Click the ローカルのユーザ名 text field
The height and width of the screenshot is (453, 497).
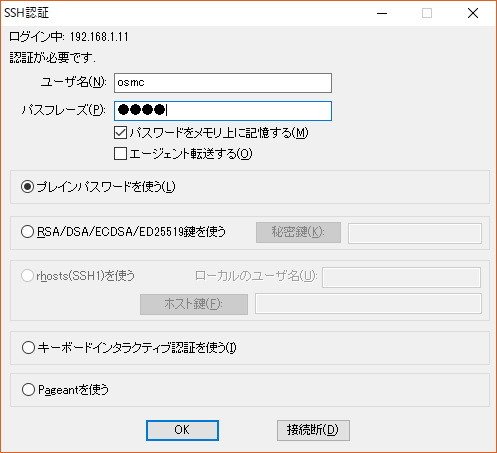[x=401, y=277]
